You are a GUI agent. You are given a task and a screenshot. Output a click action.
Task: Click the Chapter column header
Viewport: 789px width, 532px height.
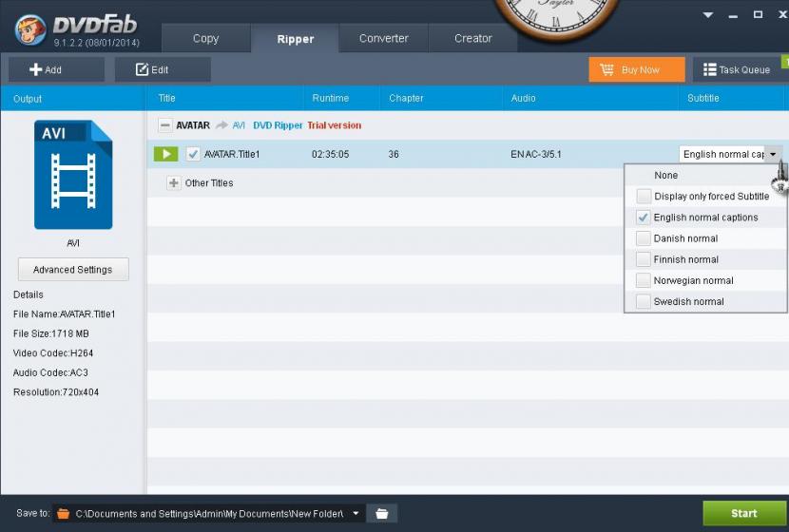click(406, 98)
